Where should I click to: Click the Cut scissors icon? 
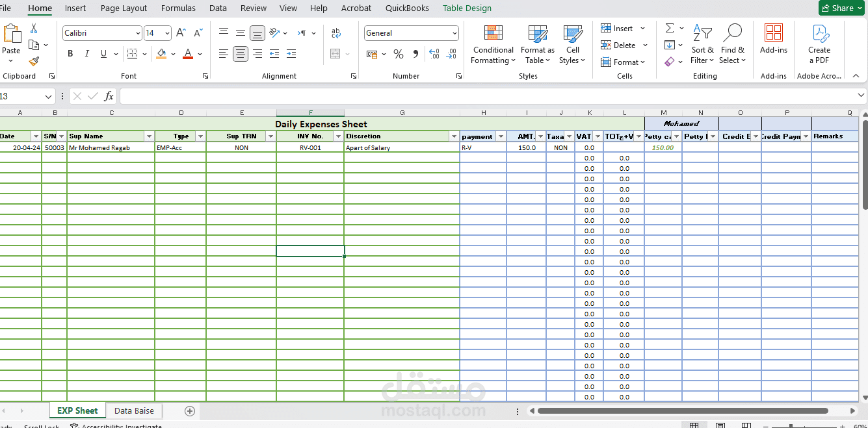pyautogui.click(x=34, y=29)
